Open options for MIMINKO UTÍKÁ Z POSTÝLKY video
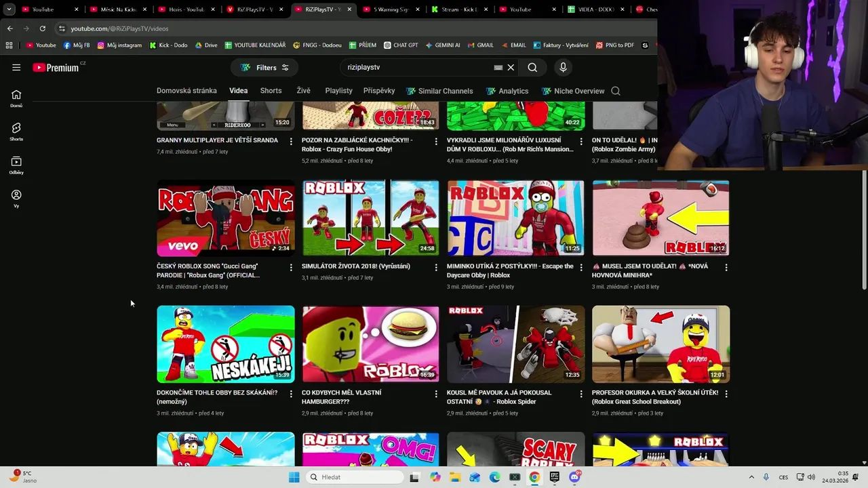Screen dimensions: 868x488 581,267
